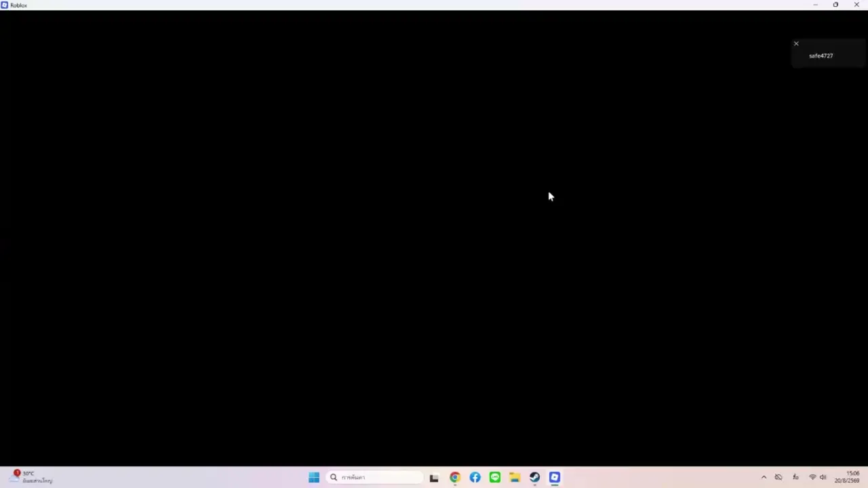Minimize the Roblox window
The height and width of the screenshot is (488, 868).
(x=815, y=5)
